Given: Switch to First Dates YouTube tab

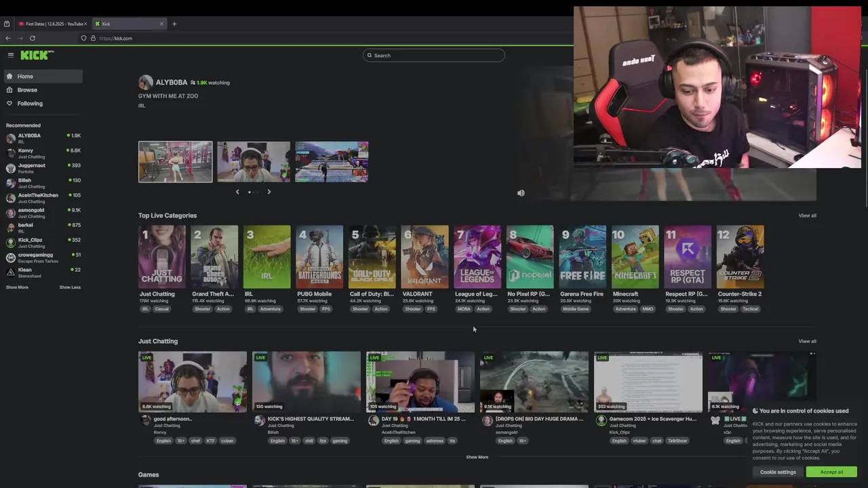Looking at the screenshot, I should tap(53, 24).
